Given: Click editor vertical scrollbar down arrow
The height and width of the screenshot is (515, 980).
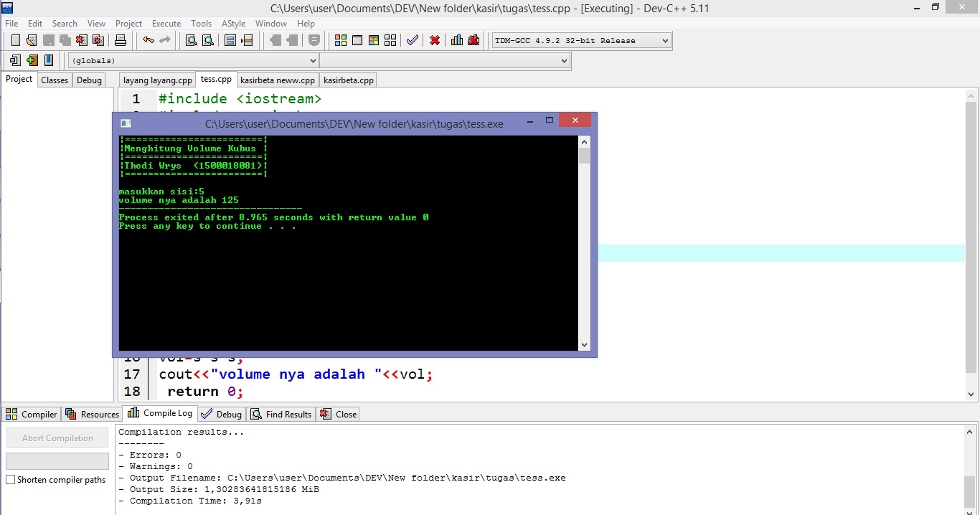Looking at the screenshot, I should click(971, 394).
